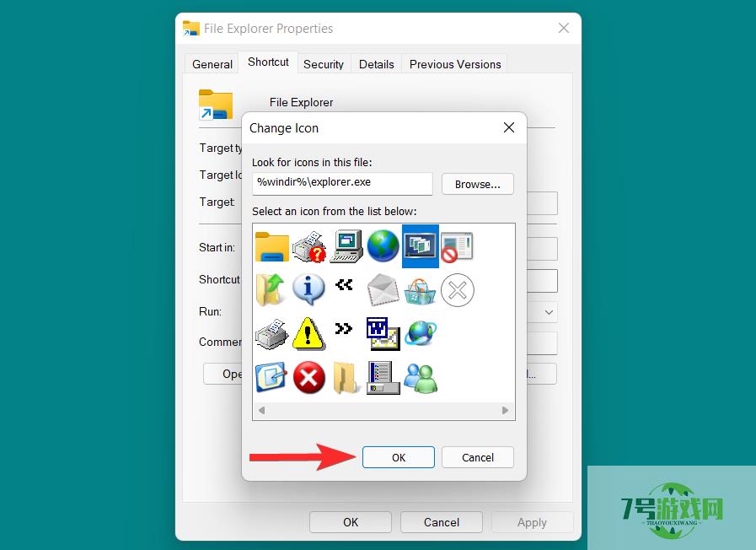Select the blue info speech bubble icon

point(308,289)
